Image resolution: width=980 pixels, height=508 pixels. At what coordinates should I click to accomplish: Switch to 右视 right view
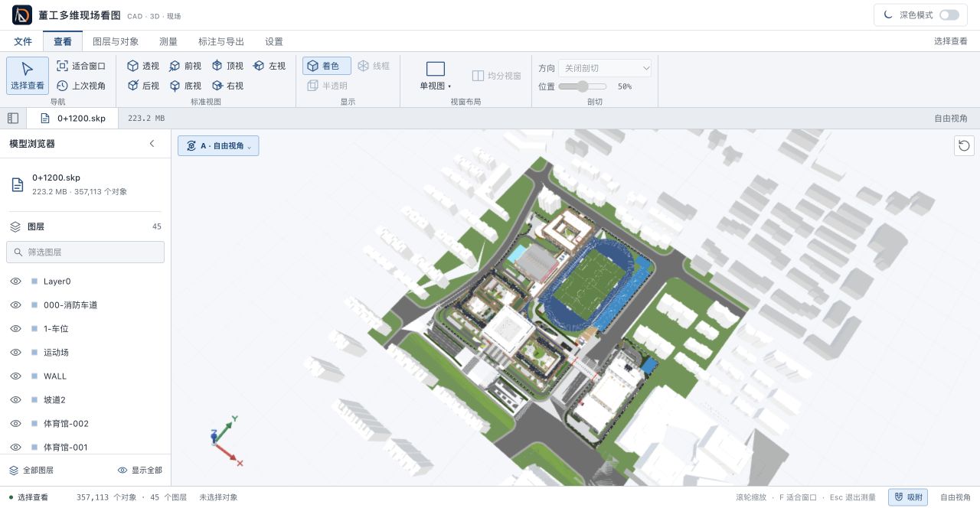click(x=227, y=86)
